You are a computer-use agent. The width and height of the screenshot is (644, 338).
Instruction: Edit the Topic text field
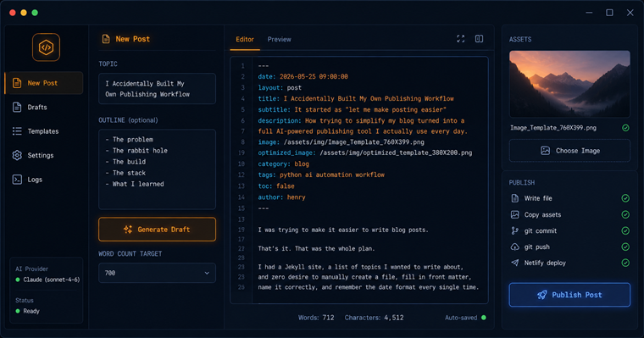(157, 89)
